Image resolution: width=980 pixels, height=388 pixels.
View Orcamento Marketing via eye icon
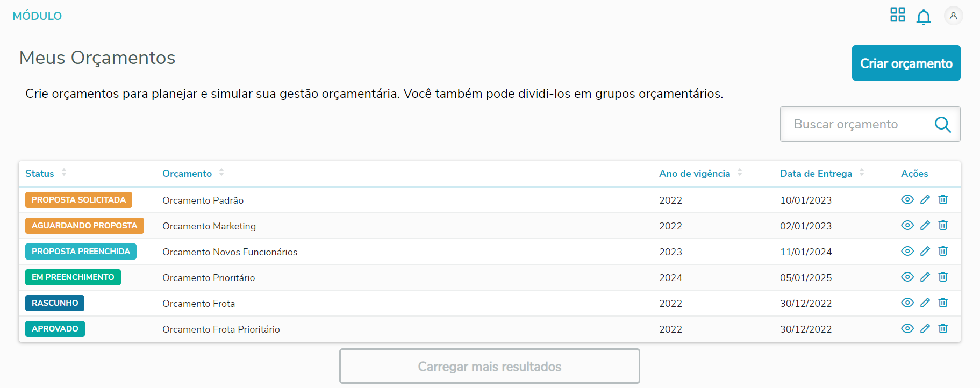[907, 226]
